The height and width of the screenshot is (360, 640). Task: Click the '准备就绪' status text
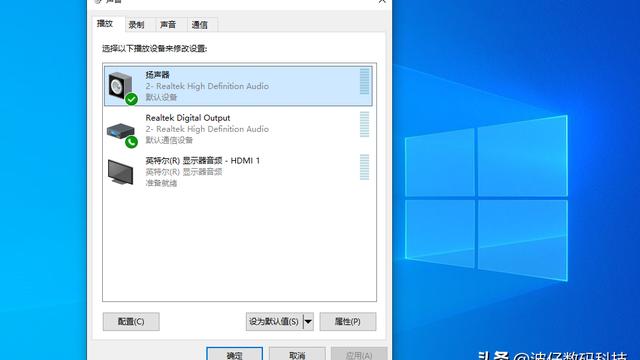pos(161,183)
